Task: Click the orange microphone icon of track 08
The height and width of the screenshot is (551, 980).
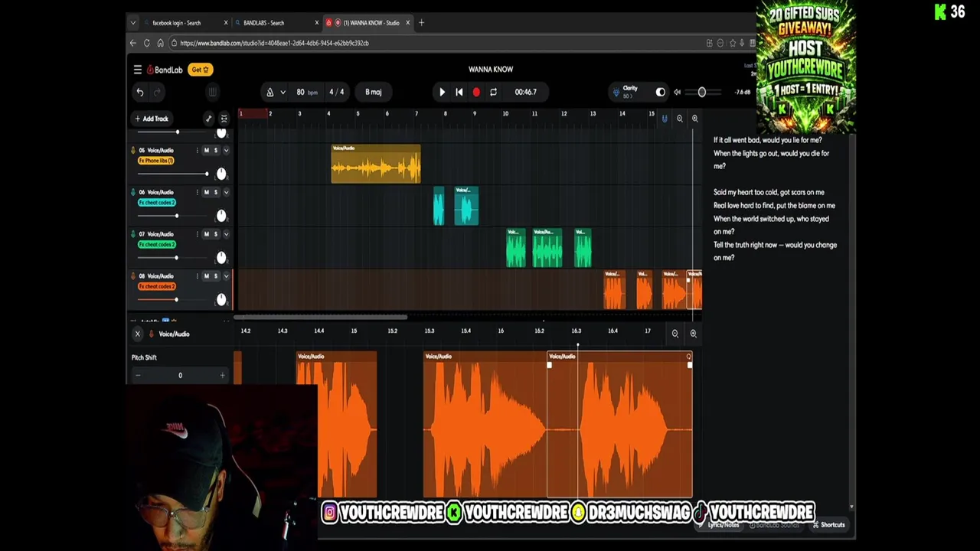Action: [133, 275]
